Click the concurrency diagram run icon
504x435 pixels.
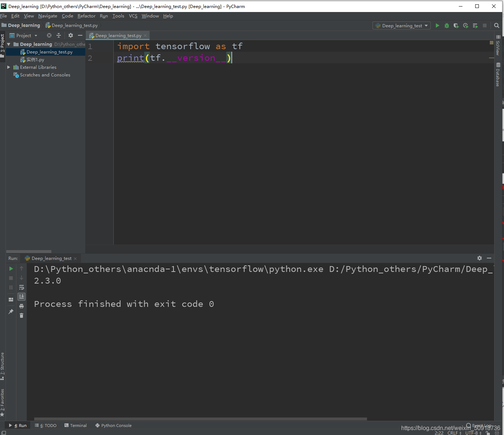pos(475,25)
